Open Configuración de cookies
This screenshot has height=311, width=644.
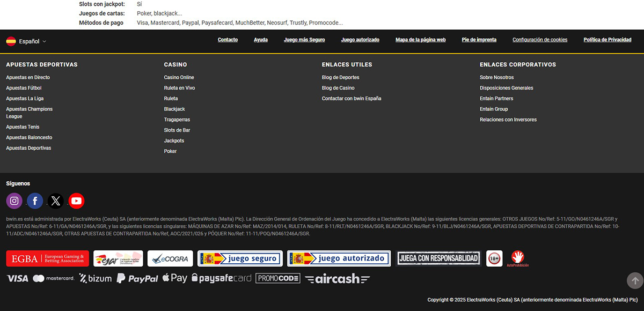(540, 40)
